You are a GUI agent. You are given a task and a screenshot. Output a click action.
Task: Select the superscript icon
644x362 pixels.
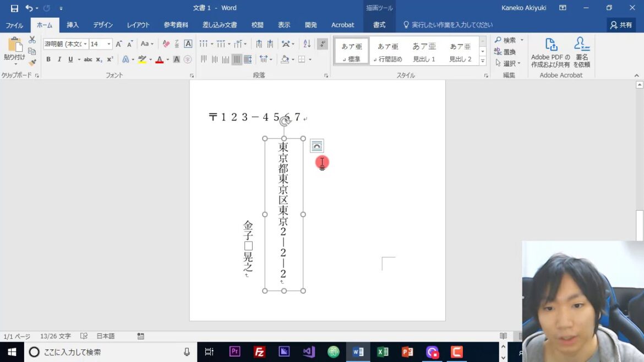pos(110,59)
